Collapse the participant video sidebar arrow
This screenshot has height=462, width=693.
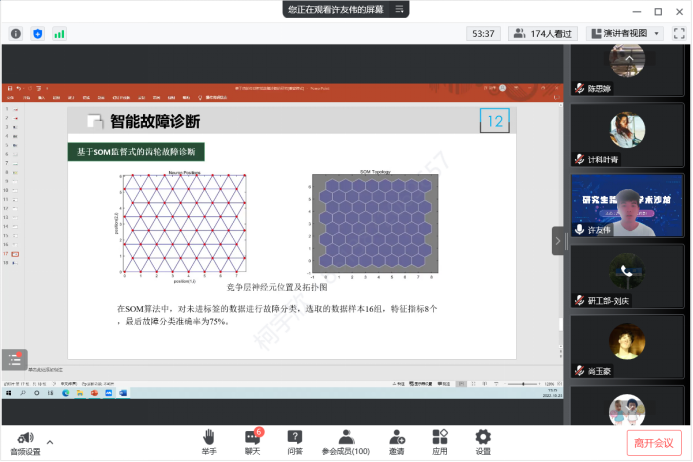tap(558, 240)
